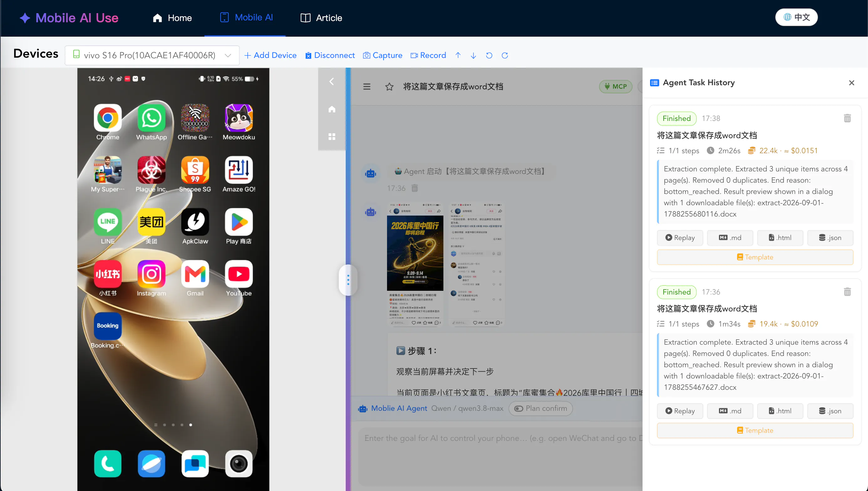Open Shopee SG app

(x=195, y=170)
